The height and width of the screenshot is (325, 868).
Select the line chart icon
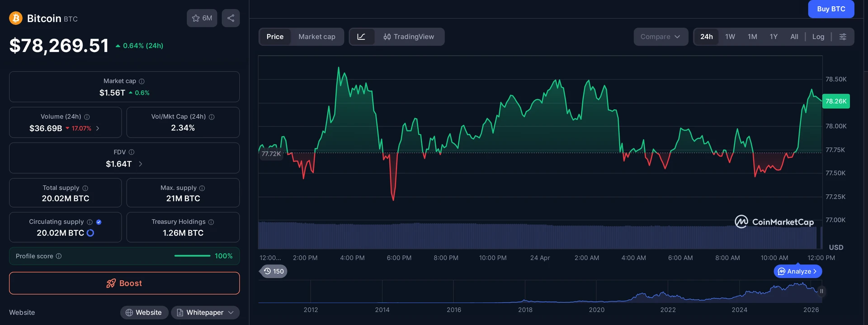click(362, 37)
